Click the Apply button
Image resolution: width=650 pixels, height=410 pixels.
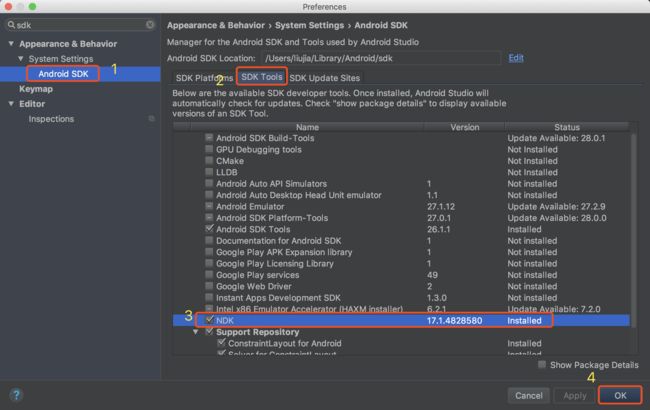click(575, 395)
